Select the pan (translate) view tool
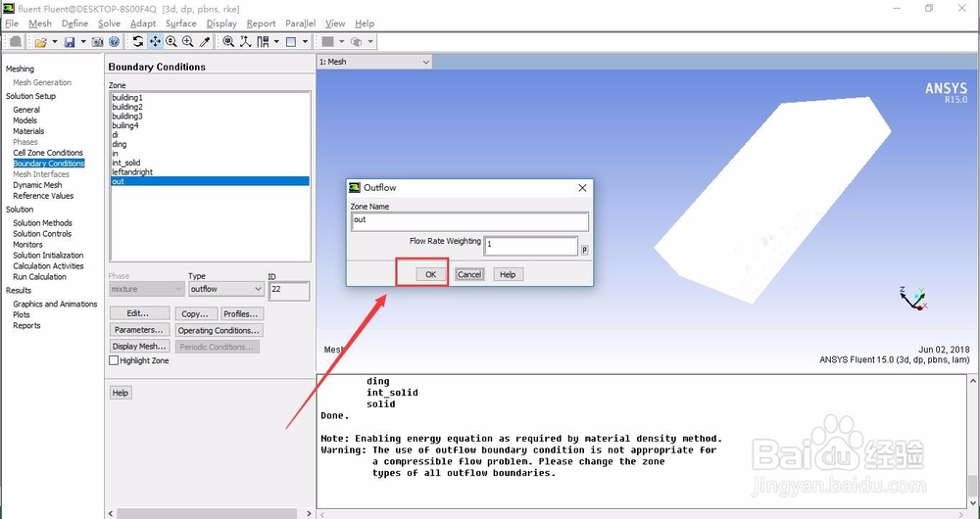This screenshot has height=519, width=980. click(x=155, y=42)
